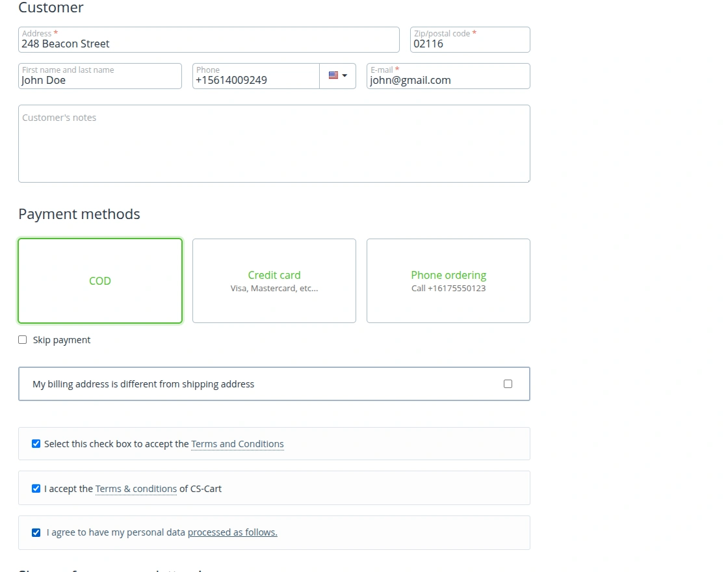Choose Phone ordering as payment method
The height and width of the screenshot is (572, 728).
point(448,281)
